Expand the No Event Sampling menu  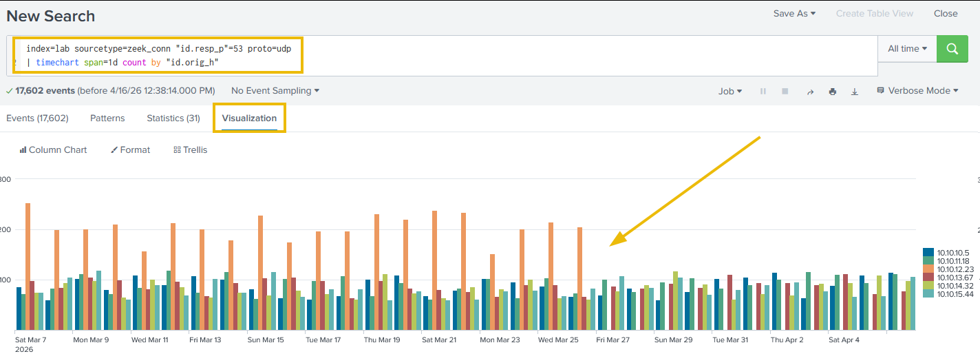coord(275,90)
